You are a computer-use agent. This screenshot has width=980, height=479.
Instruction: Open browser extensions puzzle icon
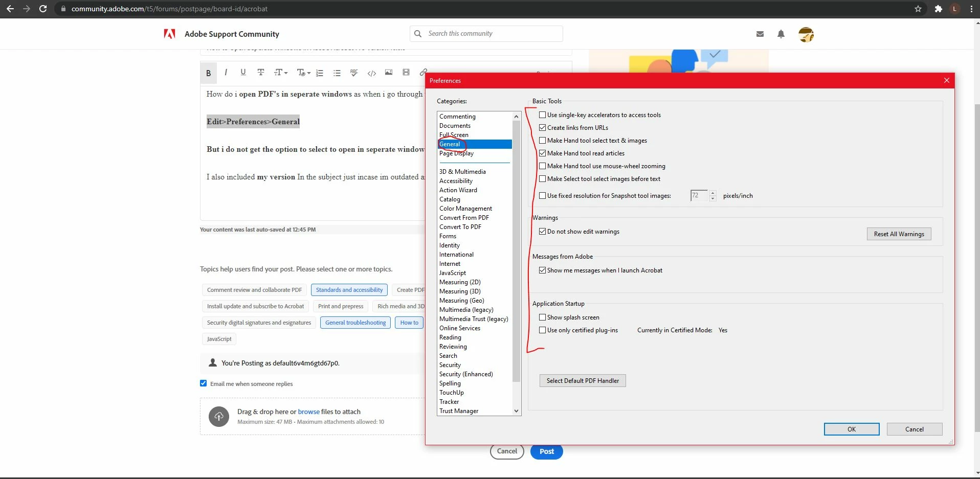(938, 9)
